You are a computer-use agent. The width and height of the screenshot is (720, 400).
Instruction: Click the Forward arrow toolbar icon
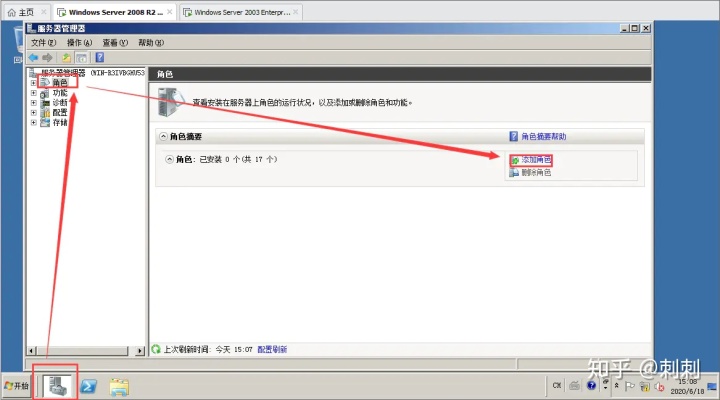(47, 57)
